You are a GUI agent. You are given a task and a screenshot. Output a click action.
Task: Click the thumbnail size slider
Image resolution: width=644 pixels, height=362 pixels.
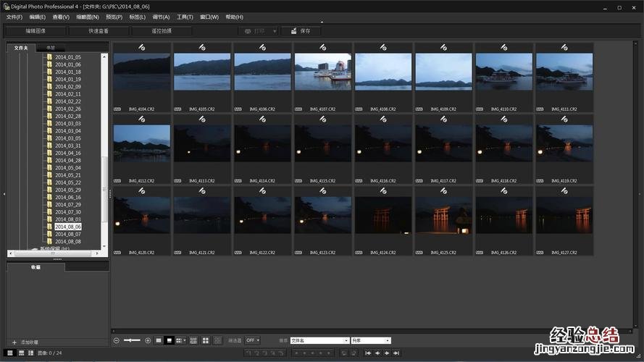[x=132, y=340]
